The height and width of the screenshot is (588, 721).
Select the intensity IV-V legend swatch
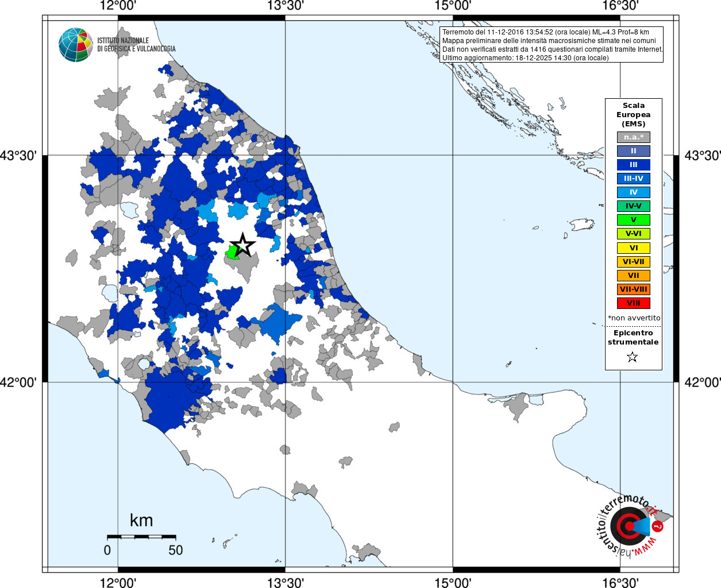634,206
